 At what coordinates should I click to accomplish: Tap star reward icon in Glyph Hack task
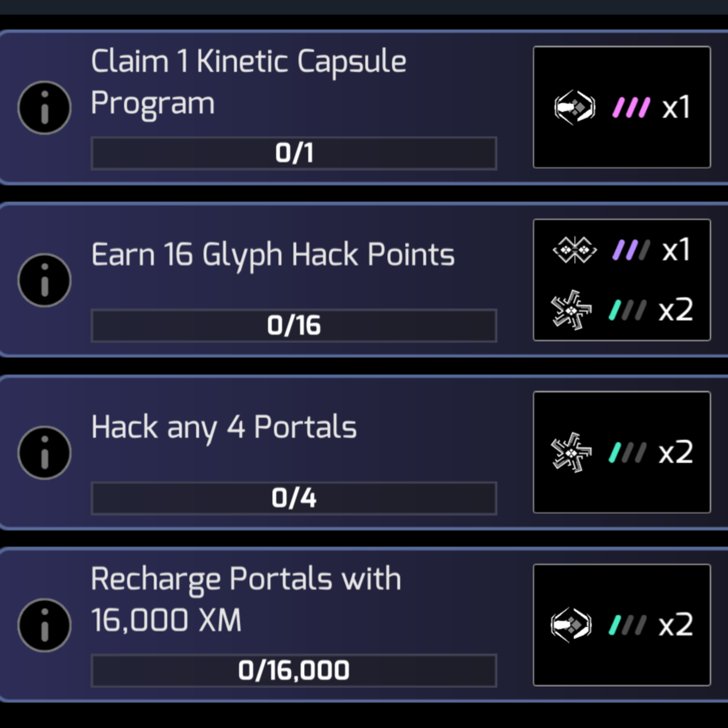pos(571,310)
